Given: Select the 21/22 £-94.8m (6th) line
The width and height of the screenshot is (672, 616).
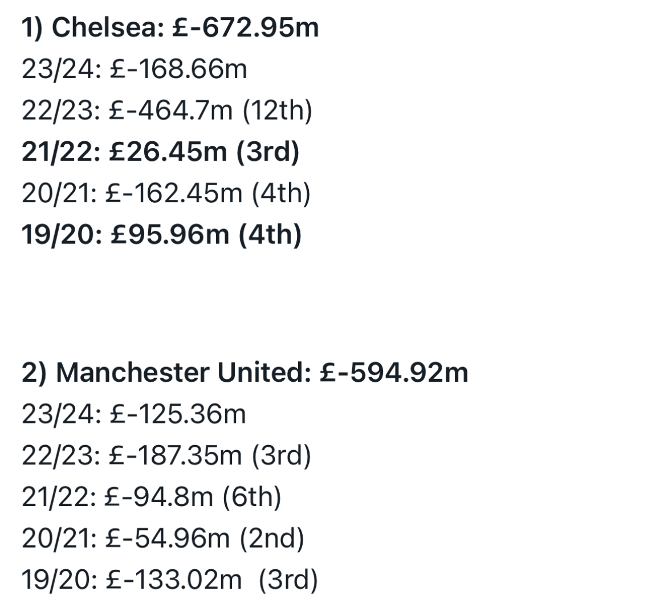Looking at the screenshot, I should (151, 497).
